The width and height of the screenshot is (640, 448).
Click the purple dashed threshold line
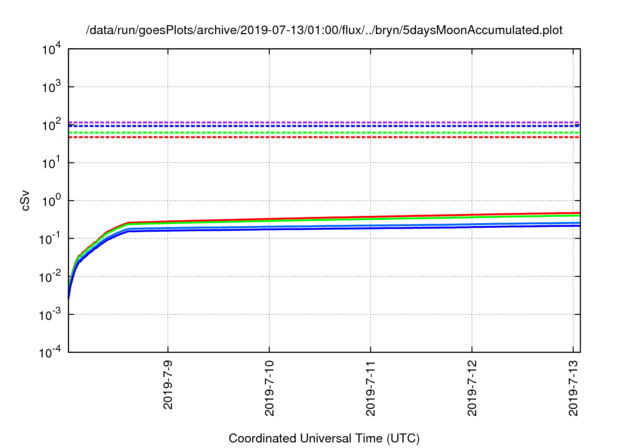point(324,122)
